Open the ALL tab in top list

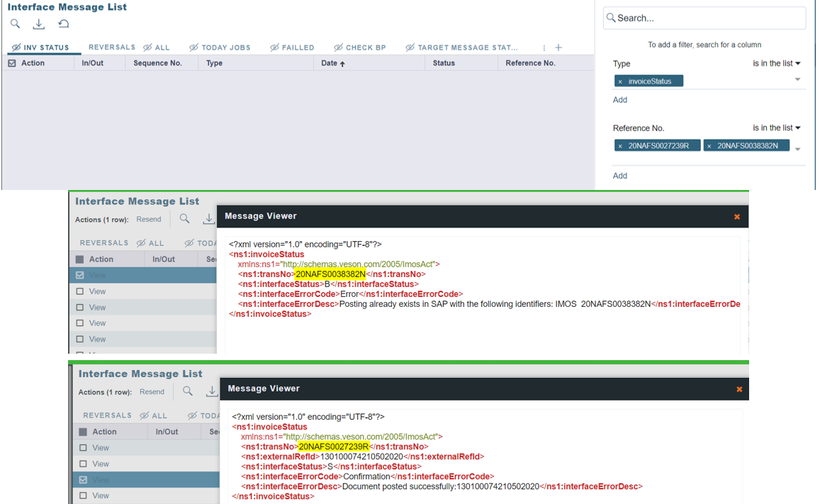[x=157, y=47]
